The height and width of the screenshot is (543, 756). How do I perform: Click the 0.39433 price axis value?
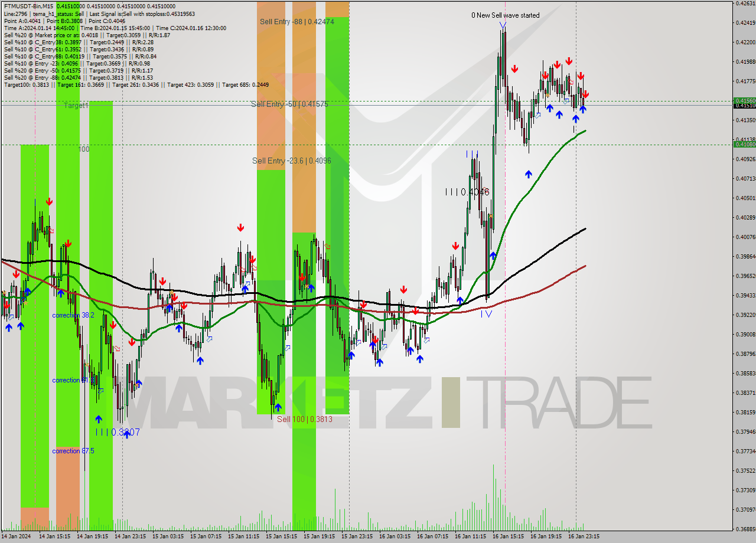(745, 296)
